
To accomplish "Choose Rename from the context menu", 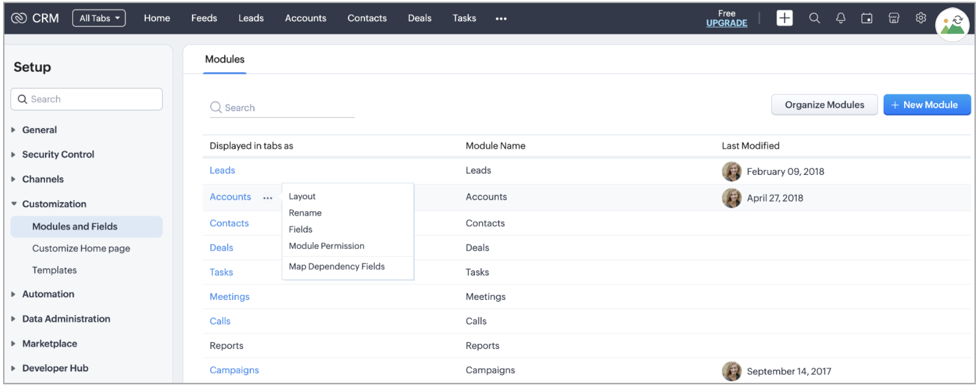I will 305,213.
